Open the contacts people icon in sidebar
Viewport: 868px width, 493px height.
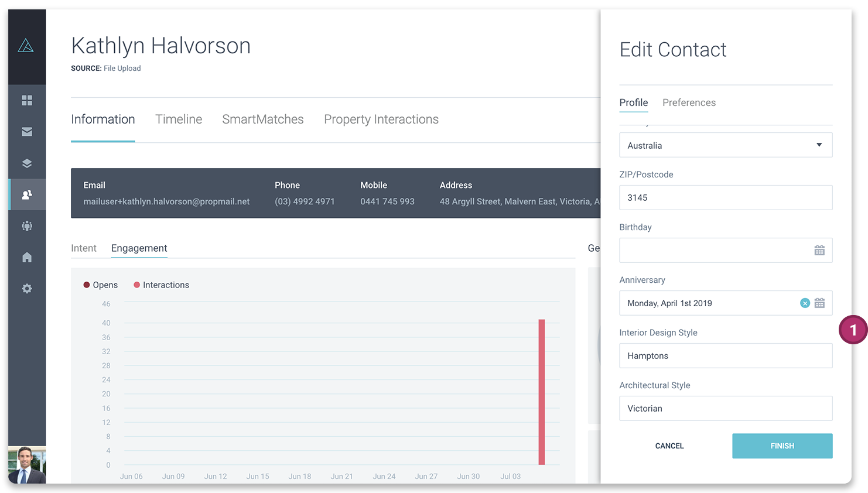click(27, 194)
